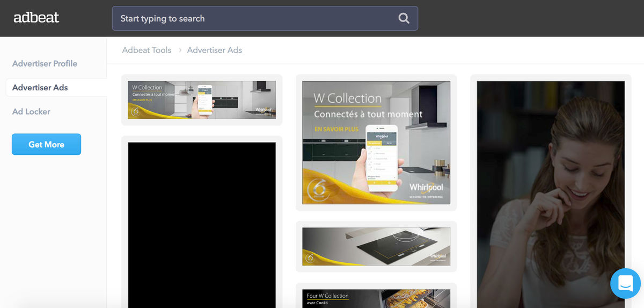Select Advertiser Ads in the sidebar

point(40,88)
